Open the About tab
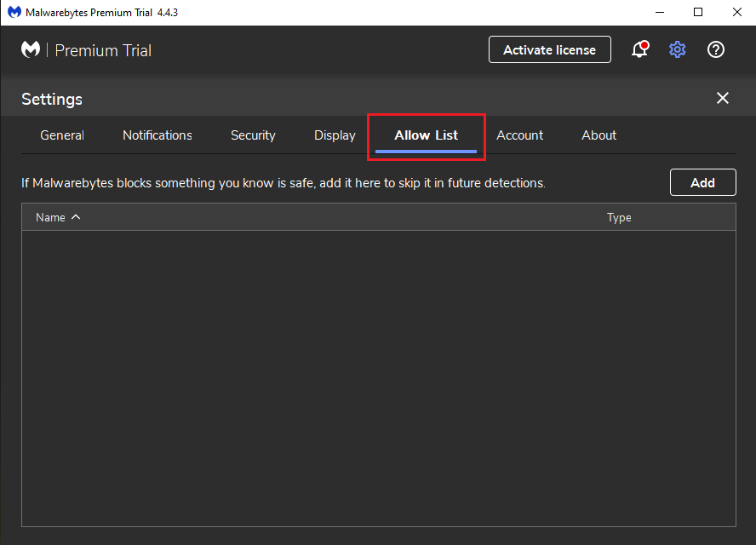 pyautogui.click(x=598, y=135)
